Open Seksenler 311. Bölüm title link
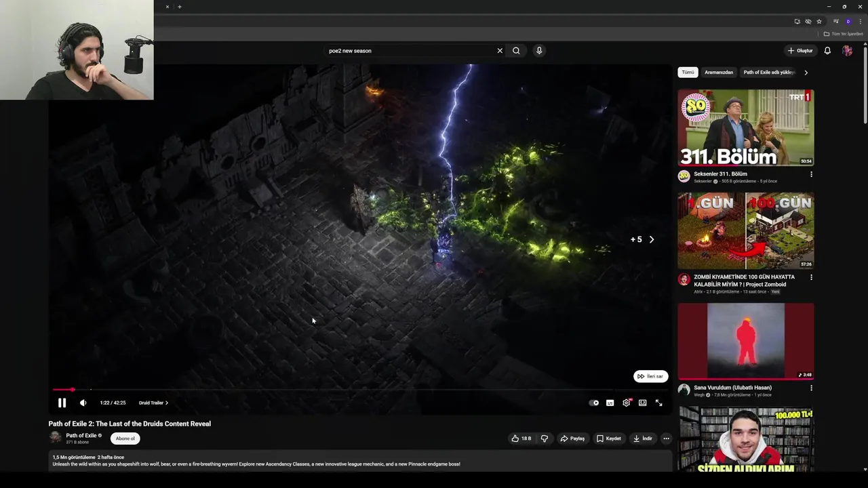Screen dimensions: 868x488 [720, 174]
